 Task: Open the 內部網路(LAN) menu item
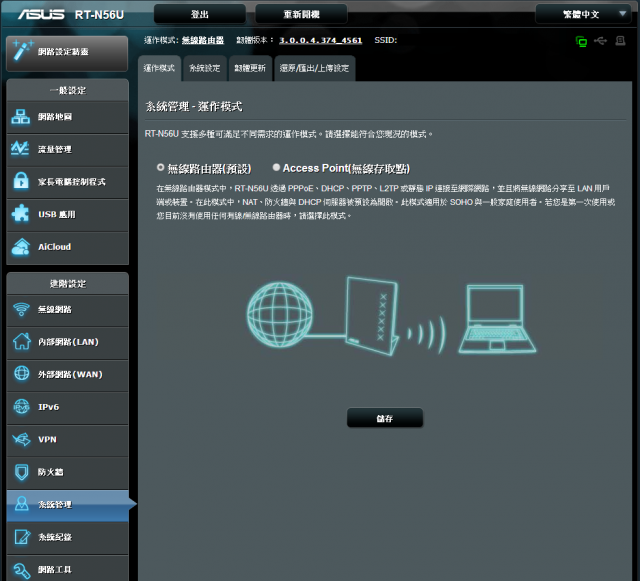67,343
